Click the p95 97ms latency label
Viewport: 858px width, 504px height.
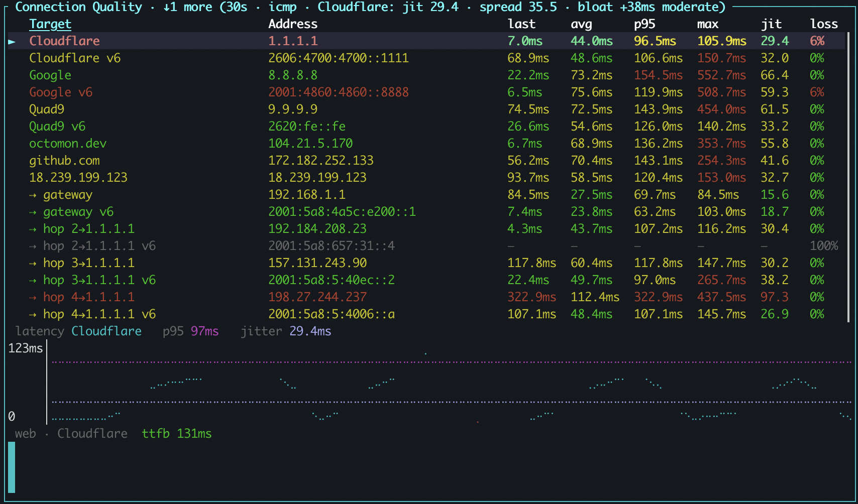(x=191, y=331)
